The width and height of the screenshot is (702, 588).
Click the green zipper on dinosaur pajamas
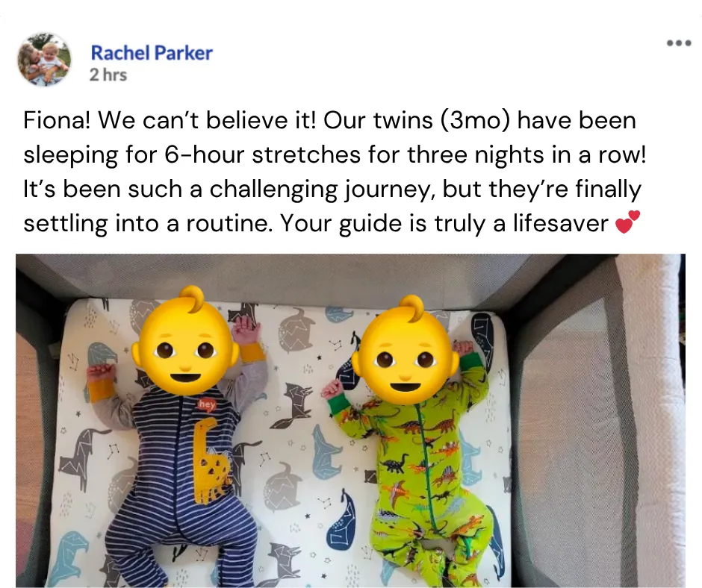pyautogui.click(x=426, y=466)
